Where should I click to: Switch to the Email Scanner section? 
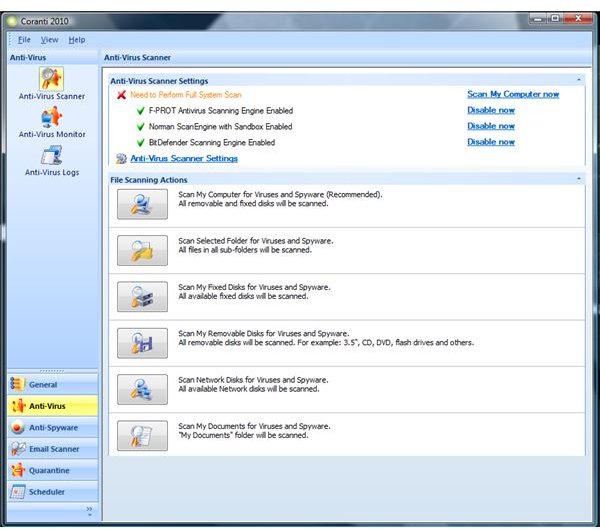pyautogui.click(x=53, y=449)
